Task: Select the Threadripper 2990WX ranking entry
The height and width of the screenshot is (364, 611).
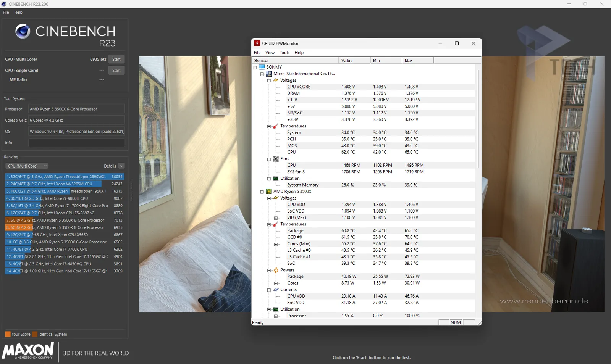Action: (x=65, y=177)
